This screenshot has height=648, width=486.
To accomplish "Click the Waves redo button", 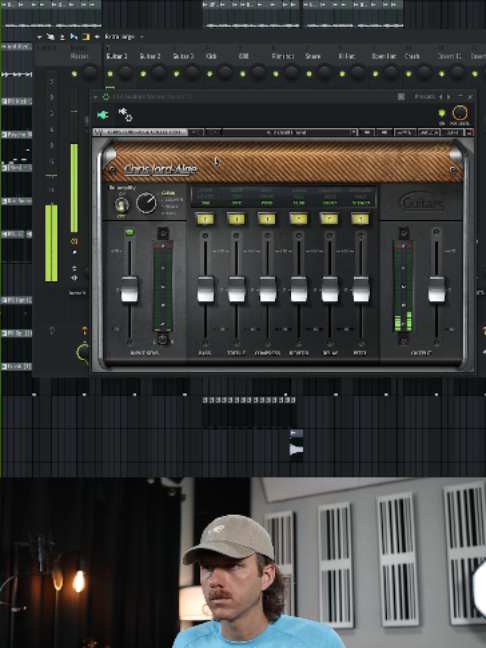I will point(213,132).
